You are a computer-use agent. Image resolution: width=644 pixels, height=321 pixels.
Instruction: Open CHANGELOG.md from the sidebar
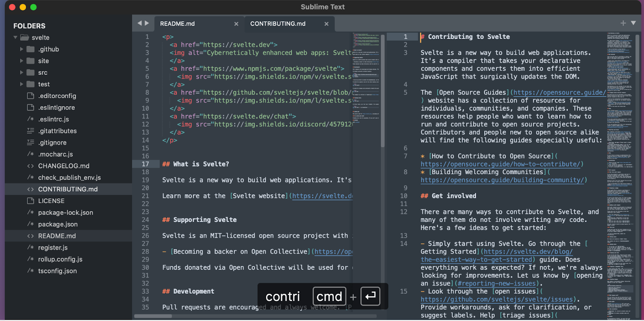click(x=64, y=166)
